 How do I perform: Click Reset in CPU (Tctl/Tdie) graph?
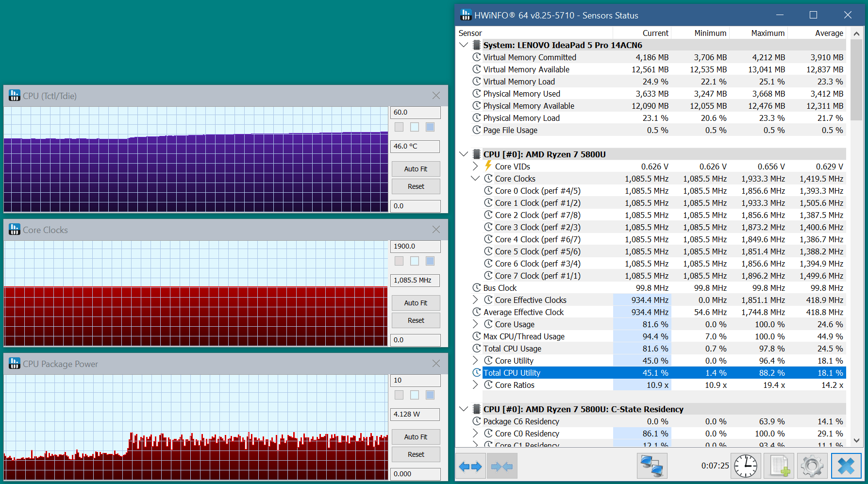point(416,186)
